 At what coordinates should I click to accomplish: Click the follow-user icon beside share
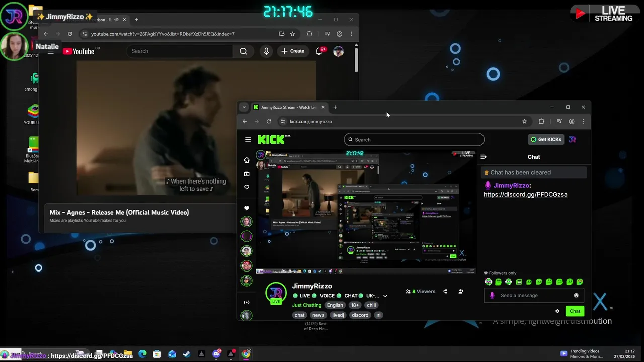461,291
